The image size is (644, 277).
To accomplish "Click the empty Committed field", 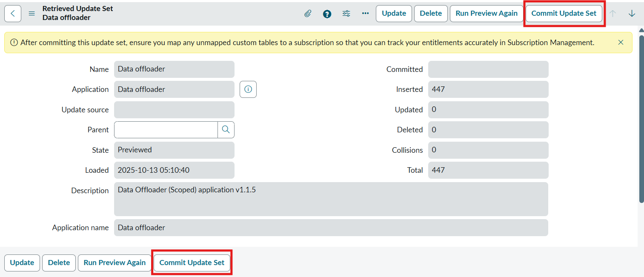I will tap(488, 69).
